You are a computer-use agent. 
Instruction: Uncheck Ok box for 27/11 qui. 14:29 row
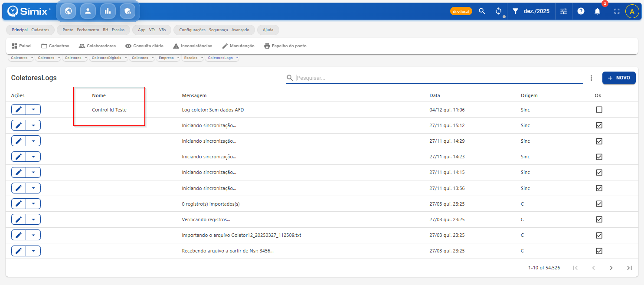(x=599, y=141)
